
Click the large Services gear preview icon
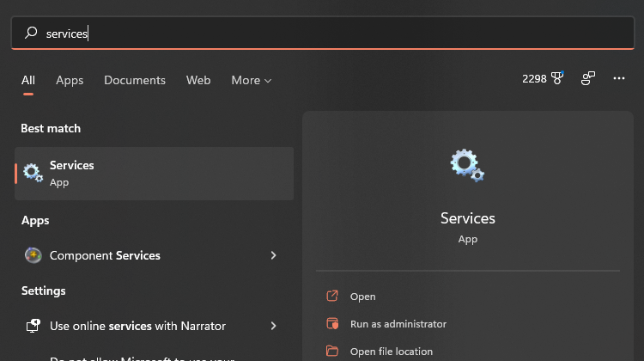(467, 165)
